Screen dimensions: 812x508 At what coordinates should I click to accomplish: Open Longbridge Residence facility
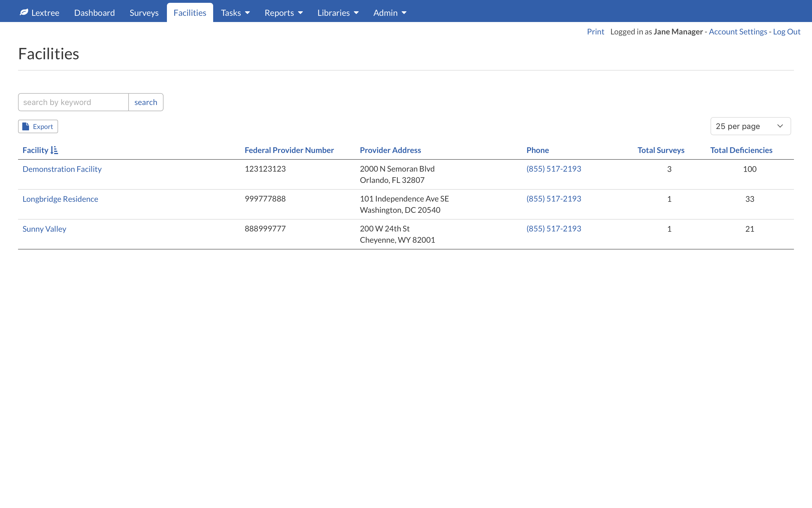tap(60, 199)
